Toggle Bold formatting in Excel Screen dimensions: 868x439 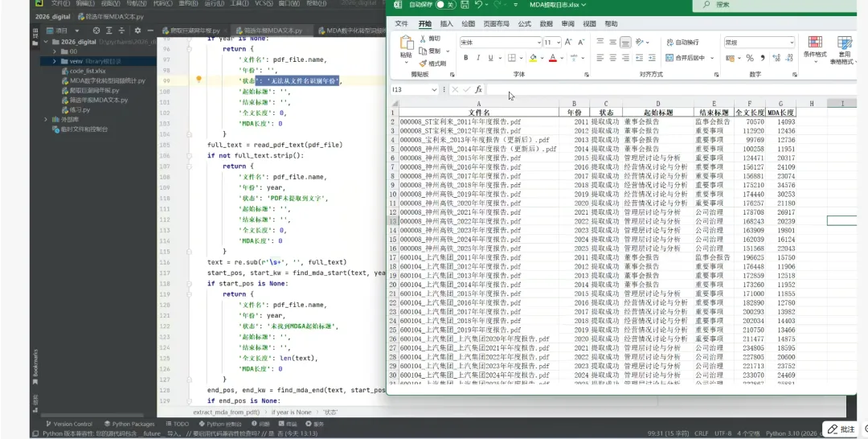[465, 58]
